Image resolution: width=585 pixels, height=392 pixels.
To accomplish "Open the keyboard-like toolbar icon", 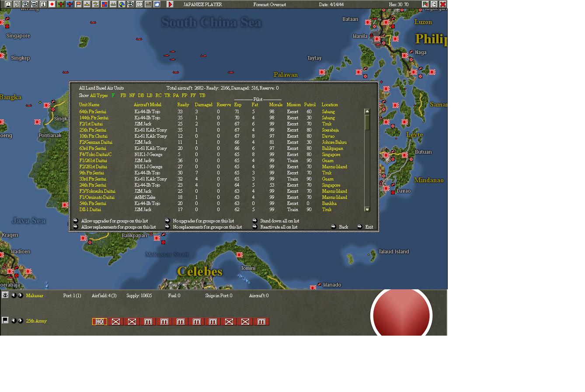I will [x=148, y=4].
